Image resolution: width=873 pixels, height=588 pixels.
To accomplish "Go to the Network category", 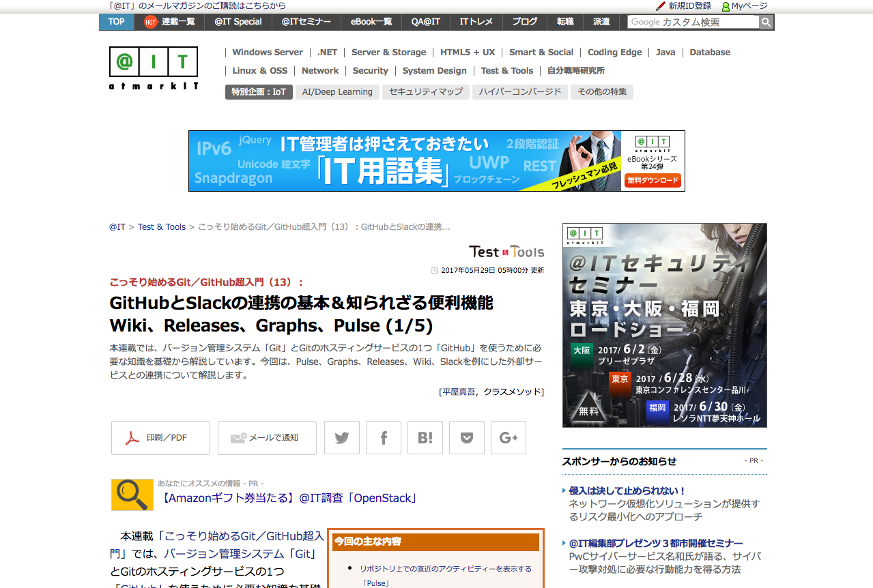I will [320, 70].
